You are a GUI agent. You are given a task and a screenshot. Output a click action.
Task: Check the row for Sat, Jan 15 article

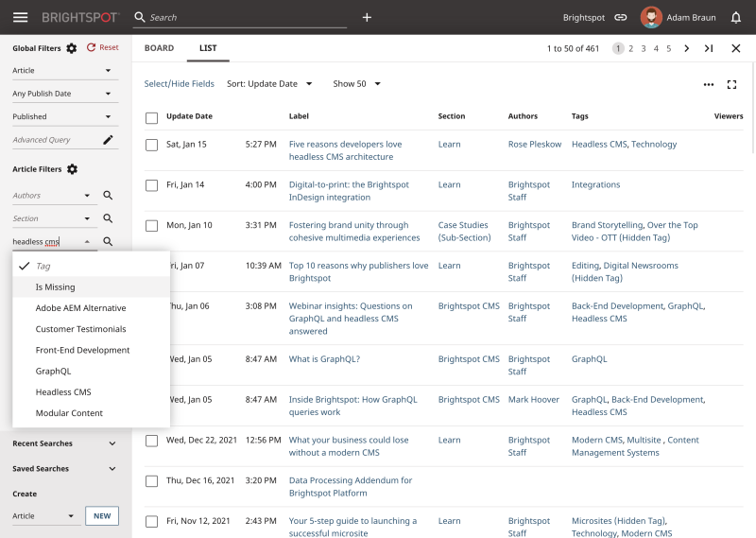pos(151,145)
